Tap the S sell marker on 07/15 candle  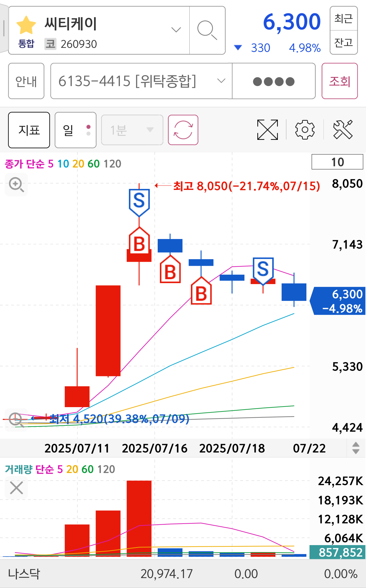point(139,202)
